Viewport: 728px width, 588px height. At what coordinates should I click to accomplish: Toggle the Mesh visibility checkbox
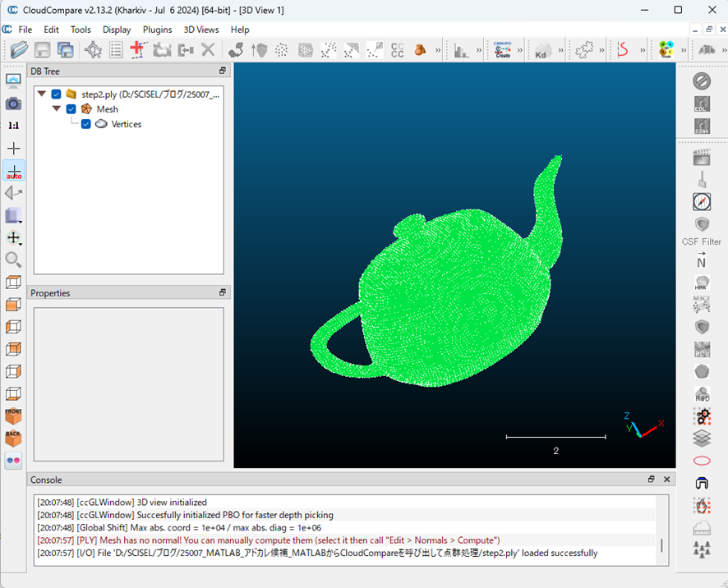(71, 109)
